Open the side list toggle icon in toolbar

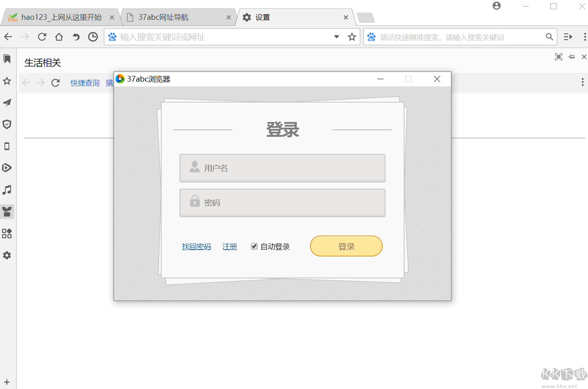(568, 37)
